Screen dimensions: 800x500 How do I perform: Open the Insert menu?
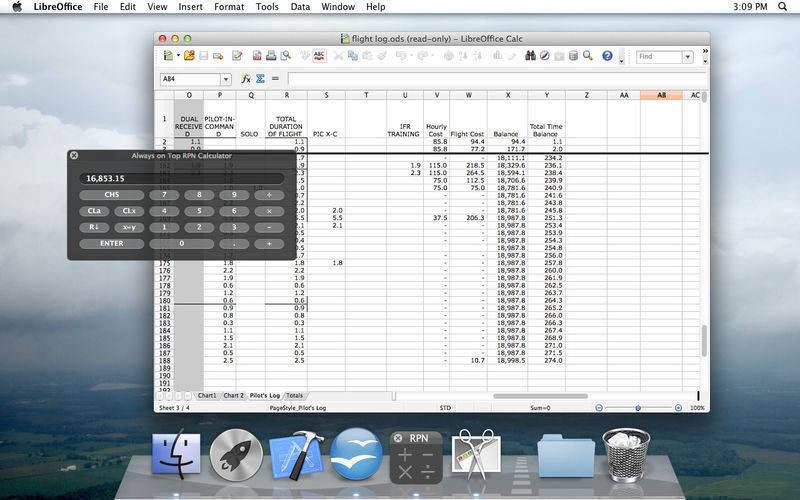coord(190,7)
